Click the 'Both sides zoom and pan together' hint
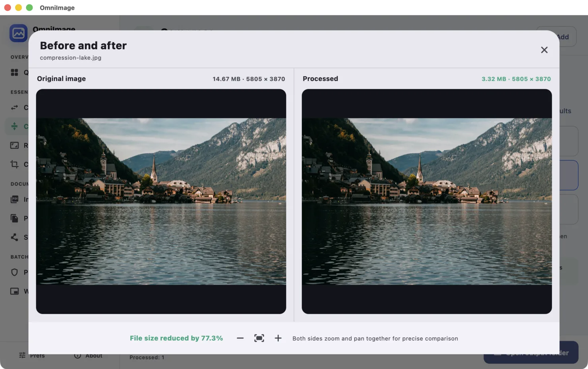This screenshot has width=588, height=369. 375,338
